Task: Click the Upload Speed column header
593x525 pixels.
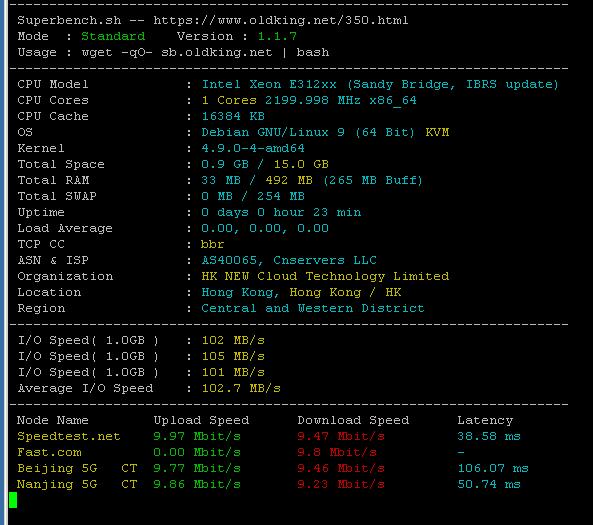Action: [201, 420]
